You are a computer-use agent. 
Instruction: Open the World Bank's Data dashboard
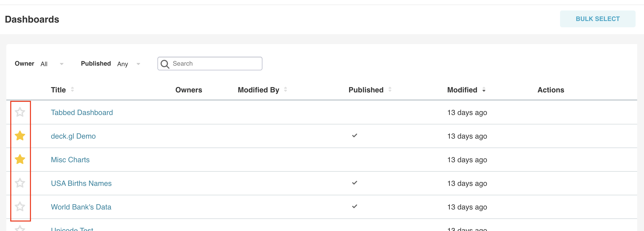pyautogui.click(x=81, y=207)
